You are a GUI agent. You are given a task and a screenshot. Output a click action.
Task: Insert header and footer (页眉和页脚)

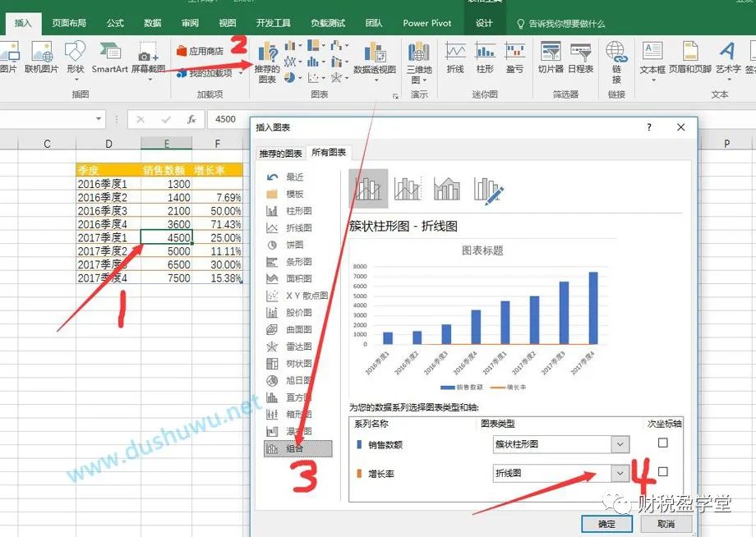pos(690,57)
